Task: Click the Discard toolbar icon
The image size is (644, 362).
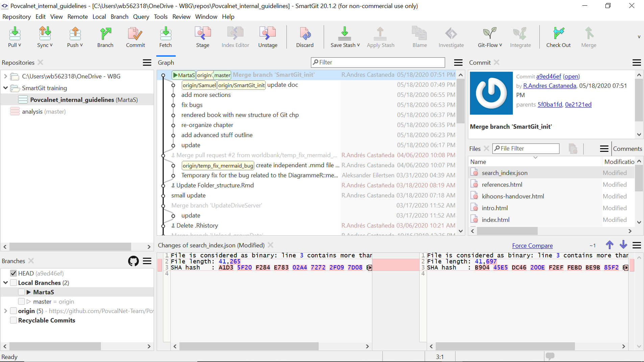Action: click(305, 37)
